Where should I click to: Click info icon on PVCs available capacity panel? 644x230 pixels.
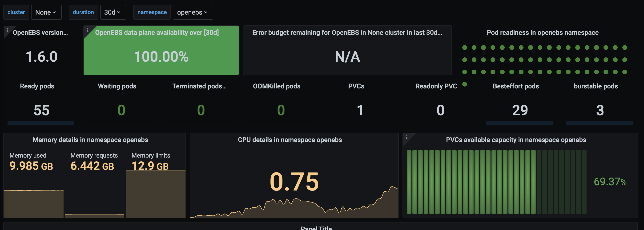[x=407, y=137]
